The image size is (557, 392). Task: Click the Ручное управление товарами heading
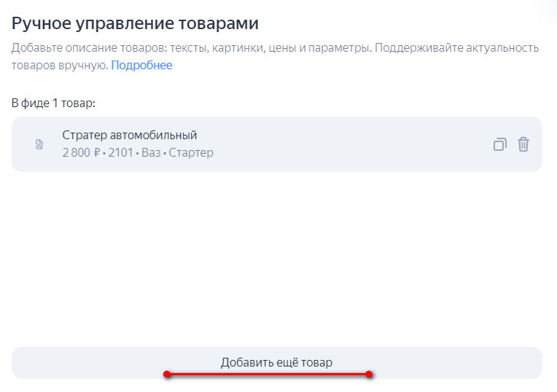(135, 23)
